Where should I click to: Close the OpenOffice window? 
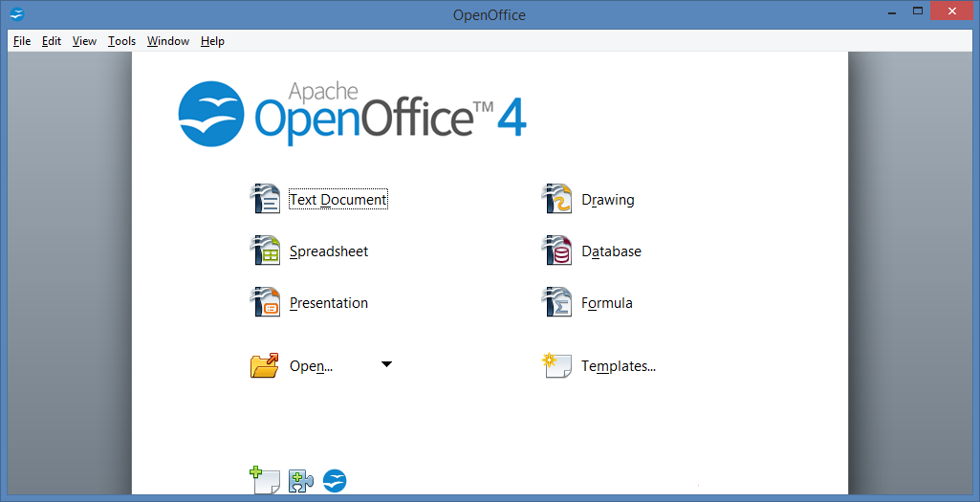952,11
